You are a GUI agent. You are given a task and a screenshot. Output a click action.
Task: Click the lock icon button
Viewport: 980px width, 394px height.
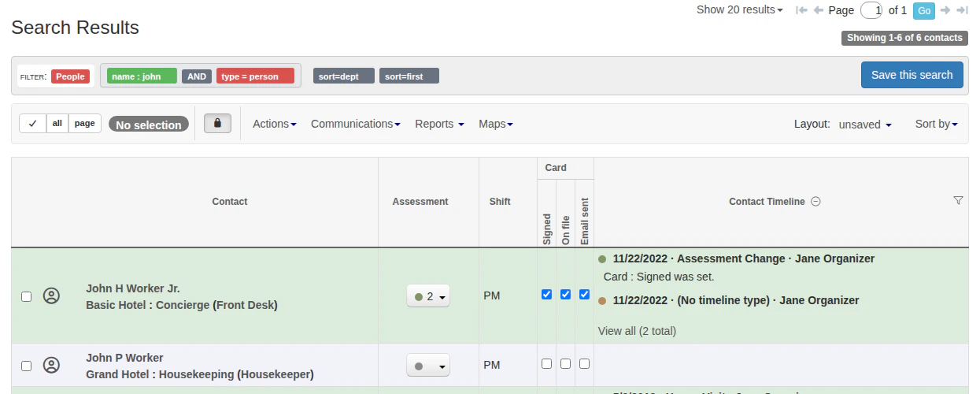point(217,124)
